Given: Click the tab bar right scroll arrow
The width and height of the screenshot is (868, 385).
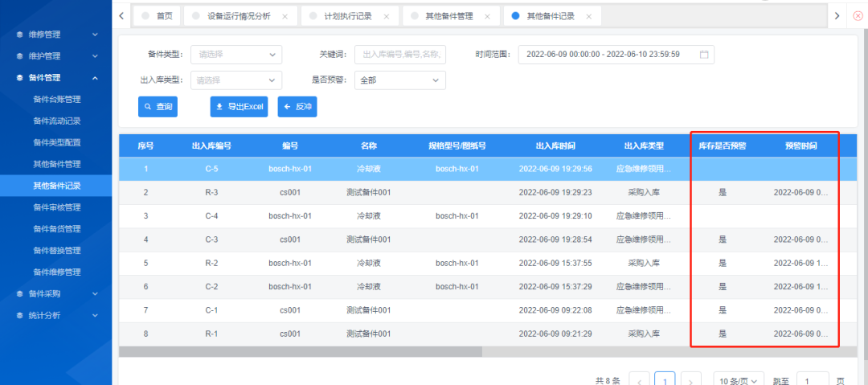Looking at the screenshot, I should (x=837, y=16).
